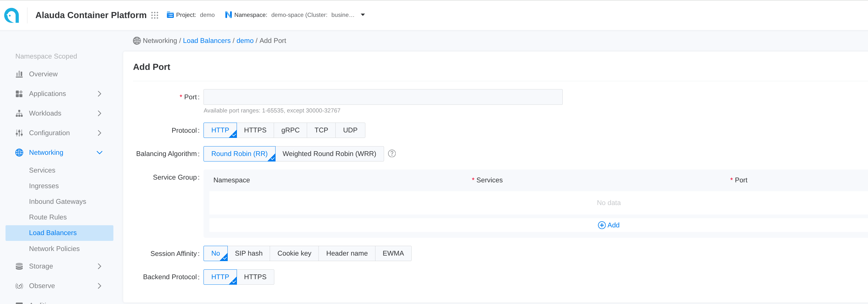Select the gRPC protocol option
The width and height of the screenshot is (868, 304).
pyautogui.click(x=290, y=130)
